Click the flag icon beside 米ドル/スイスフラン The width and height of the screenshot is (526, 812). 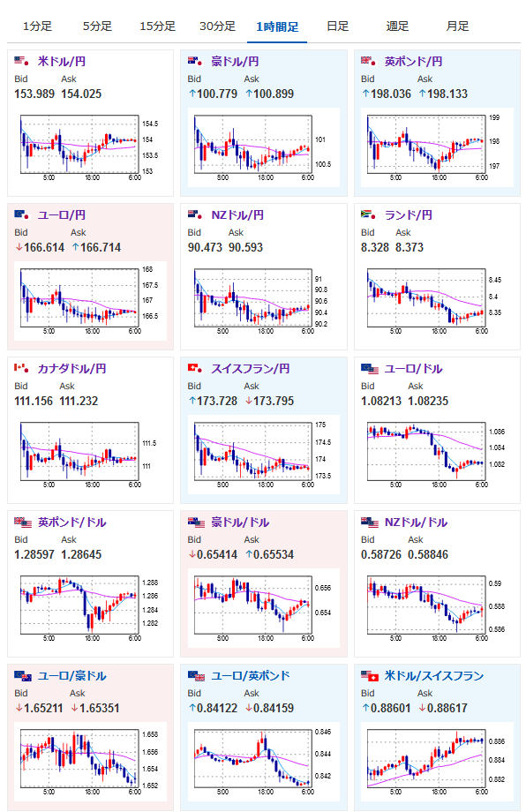point(370,676)
